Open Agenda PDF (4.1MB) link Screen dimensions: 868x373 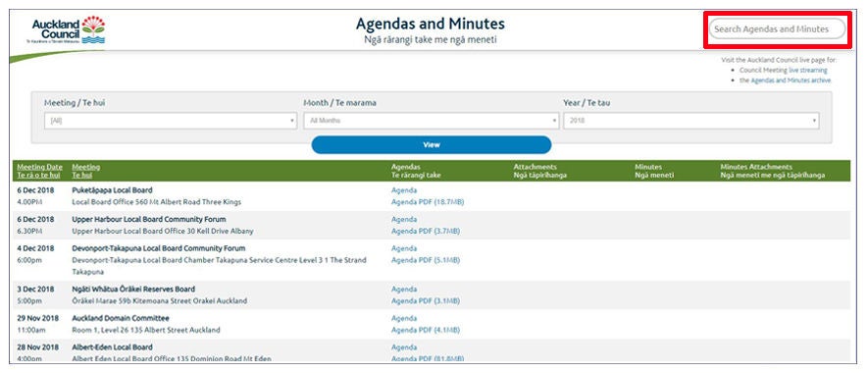(425, 331)
